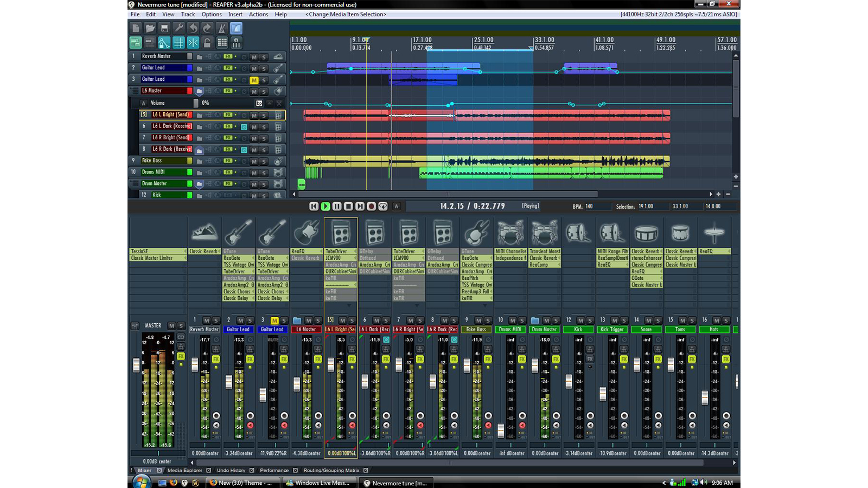The image size is (868, 488).
Task: Go to project start in transport
Action: (314, 206)
